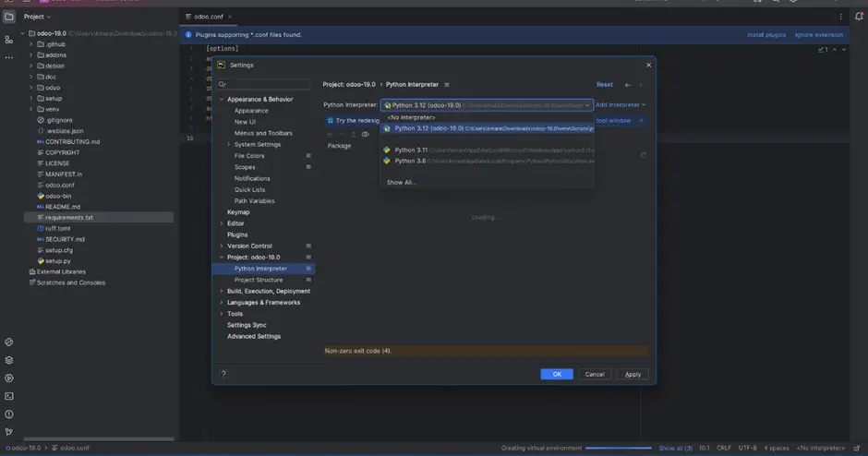The height and width of the screenshot is (456, 868).
Task: Expand the Editor settings group
Action: [x=222, y=223]
